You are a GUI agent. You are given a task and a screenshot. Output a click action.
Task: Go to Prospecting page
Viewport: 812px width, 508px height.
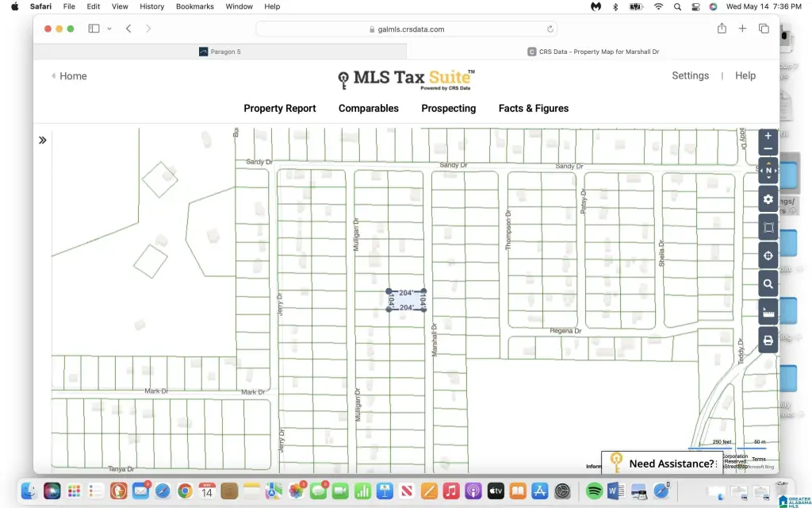[448, 108]
